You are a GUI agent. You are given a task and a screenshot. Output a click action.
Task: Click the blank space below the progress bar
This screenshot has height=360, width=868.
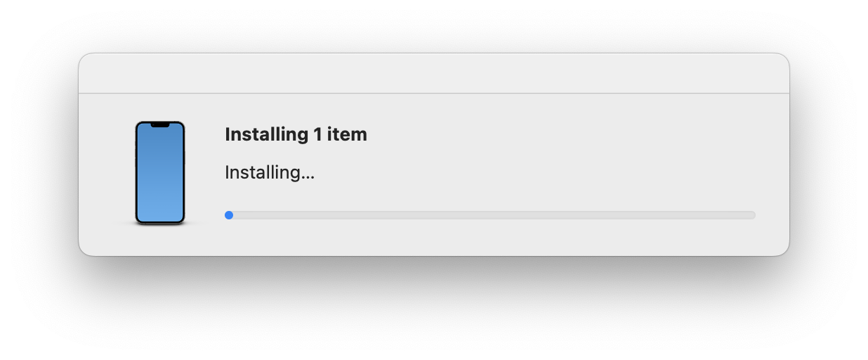coord(490,238)
